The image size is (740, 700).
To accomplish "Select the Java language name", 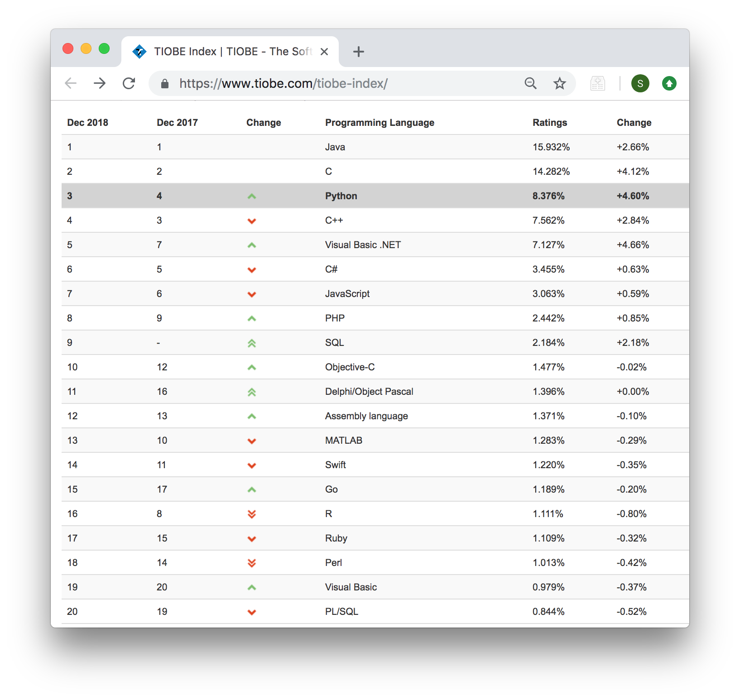I will coord(335,147).
